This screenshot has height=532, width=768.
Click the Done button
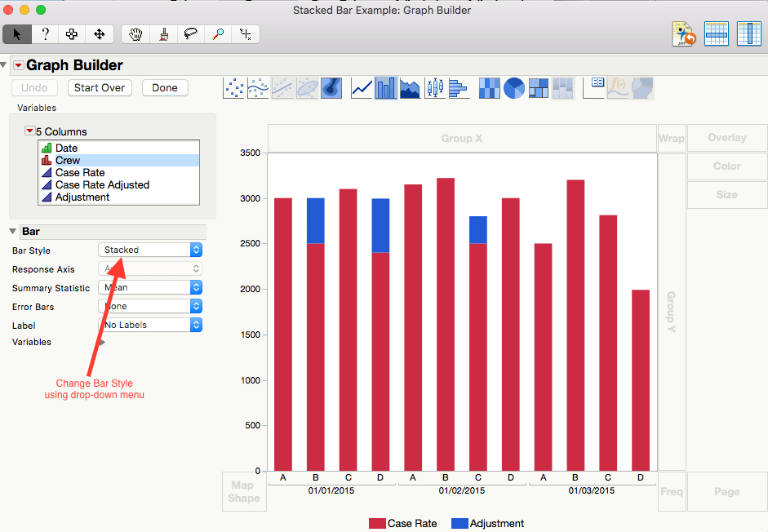coord(165,87)
